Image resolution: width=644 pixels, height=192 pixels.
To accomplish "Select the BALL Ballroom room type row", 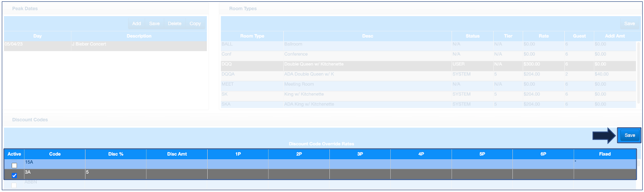I will (367, 44).
